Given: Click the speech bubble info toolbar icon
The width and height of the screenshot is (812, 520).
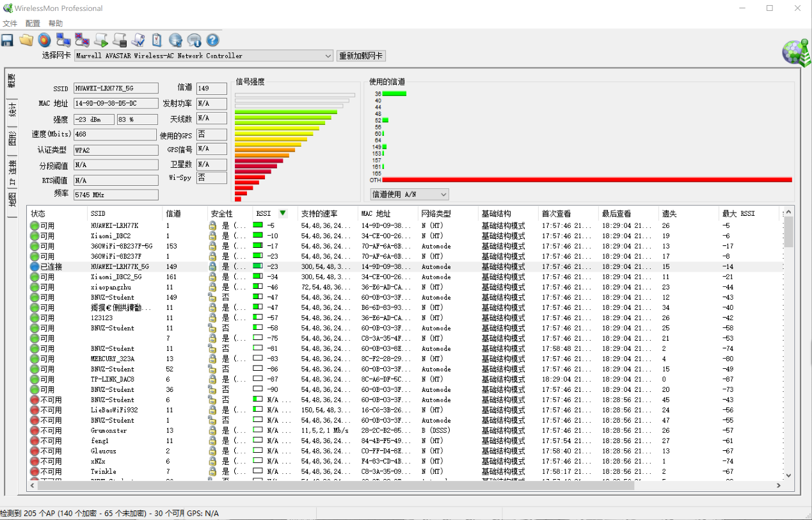Looking at the screenshot, I should pos(194,40).
